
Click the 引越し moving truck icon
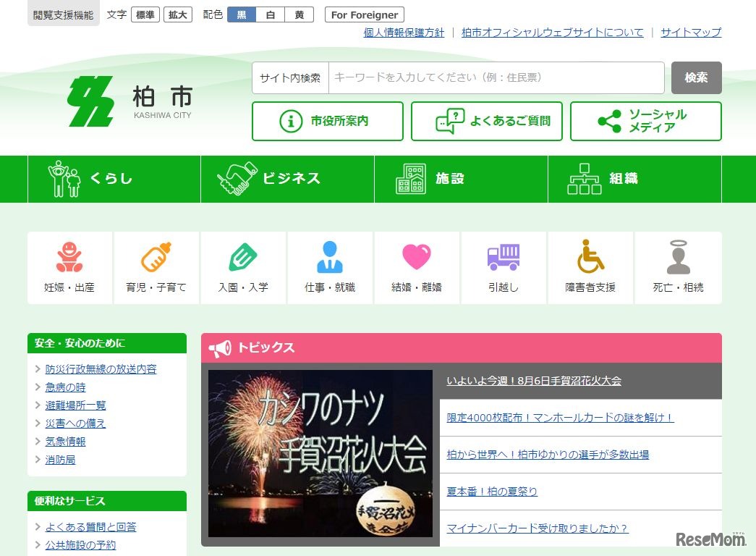(x=504, y=266)
